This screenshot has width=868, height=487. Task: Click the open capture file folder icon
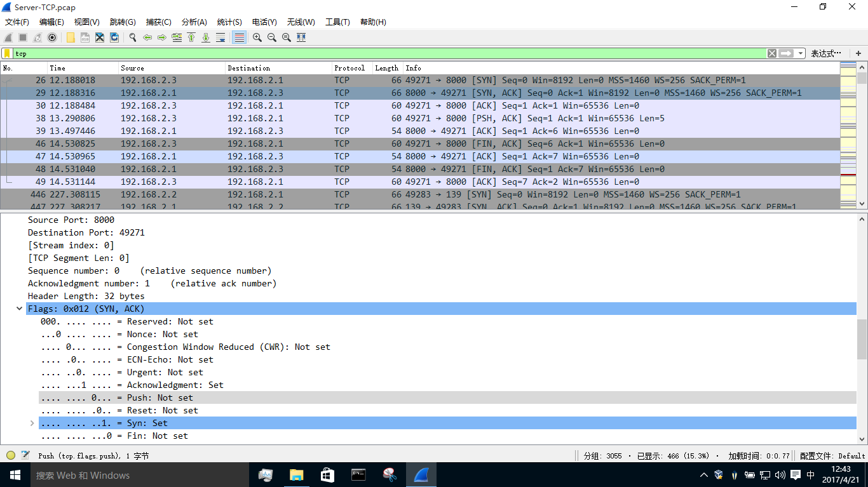(x=71, y=37)
